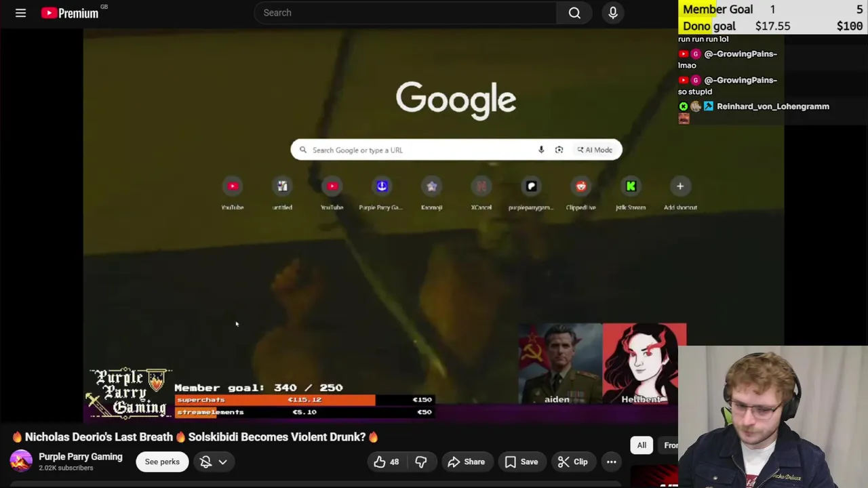The width and height of the screenshot is (868, 488).
Task: Open the XCancel shortcut
Action: click(x=481, y=192)
